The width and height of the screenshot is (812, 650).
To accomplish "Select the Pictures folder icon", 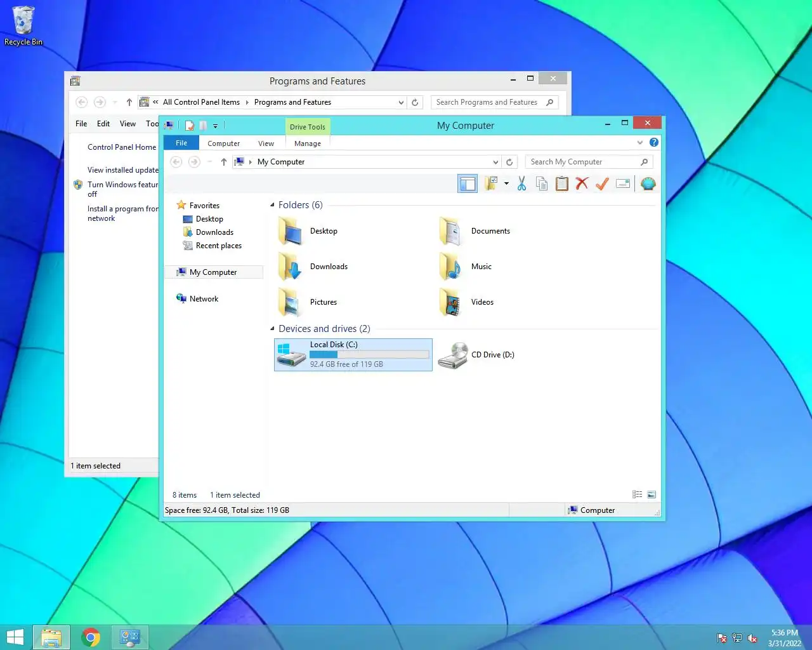I will (291, 302).
